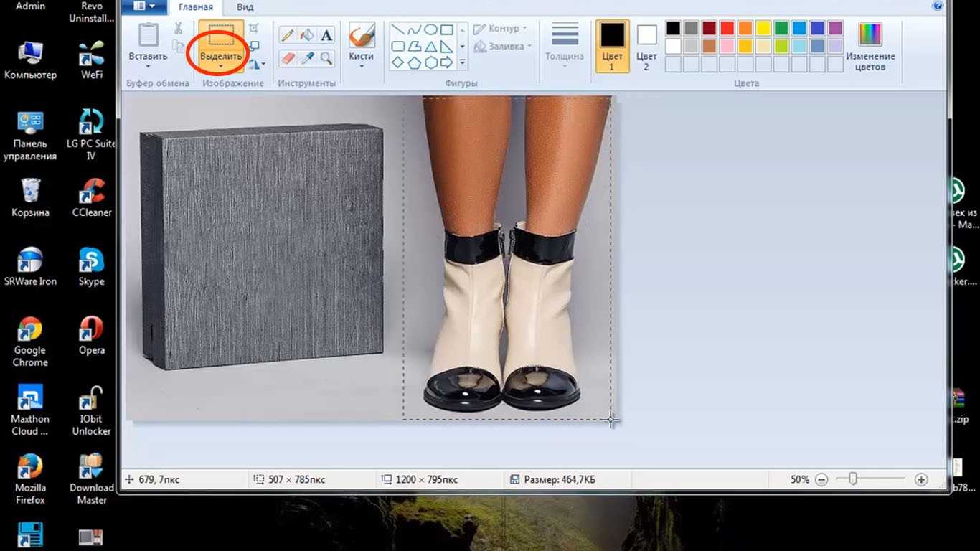
Task: Select Цвет 1 foreground color button
Action: (612, 46)
